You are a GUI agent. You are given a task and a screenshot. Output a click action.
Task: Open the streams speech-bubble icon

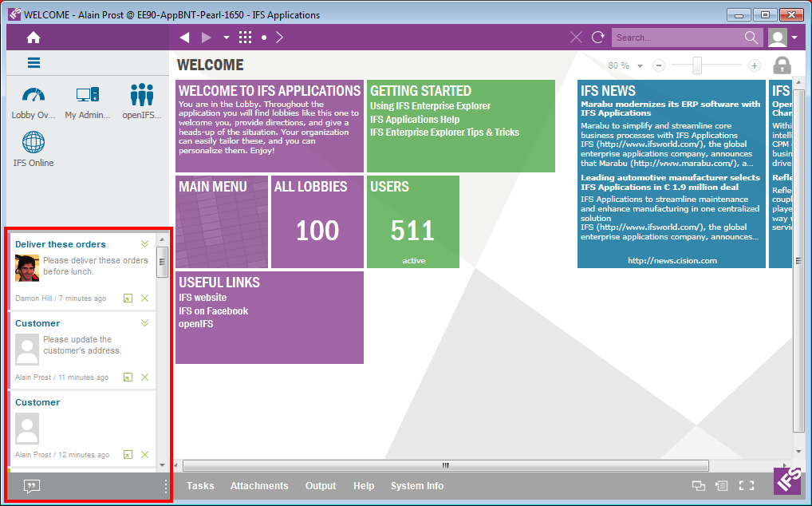tap(32, 486)
